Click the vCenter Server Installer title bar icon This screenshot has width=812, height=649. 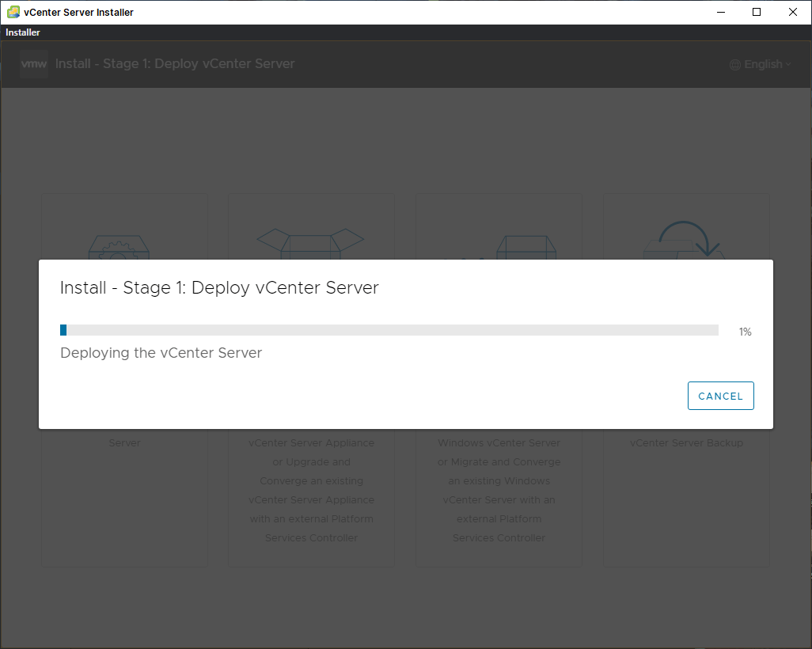pyautogui.click(x=13, y=12)
